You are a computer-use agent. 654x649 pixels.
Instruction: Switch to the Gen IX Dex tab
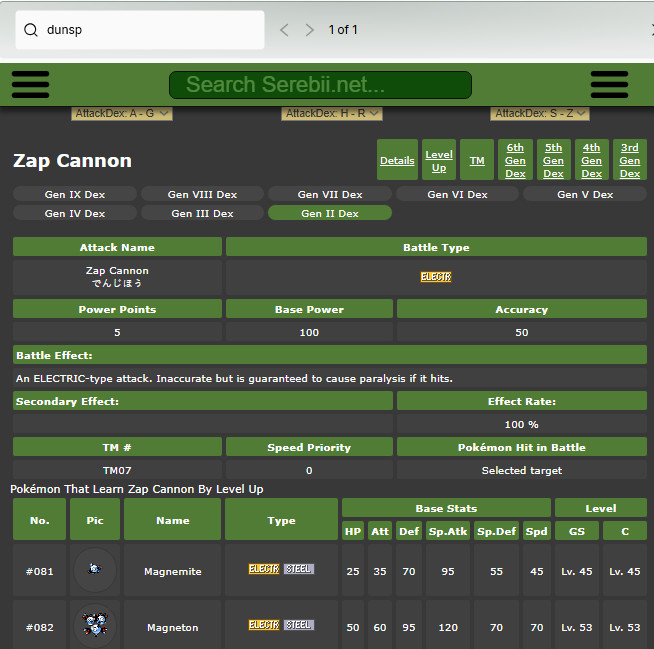[75, 194]
